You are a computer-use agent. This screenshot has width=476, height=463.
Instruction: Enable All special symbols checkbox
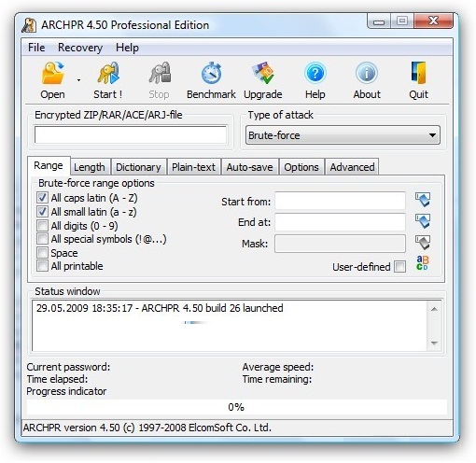(42, 239)
